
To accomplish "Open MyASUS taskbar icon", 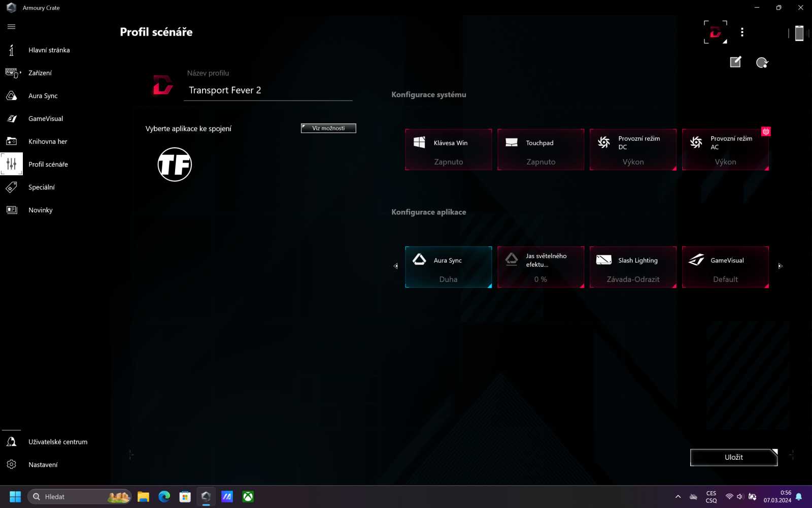I will click(227, 497).
